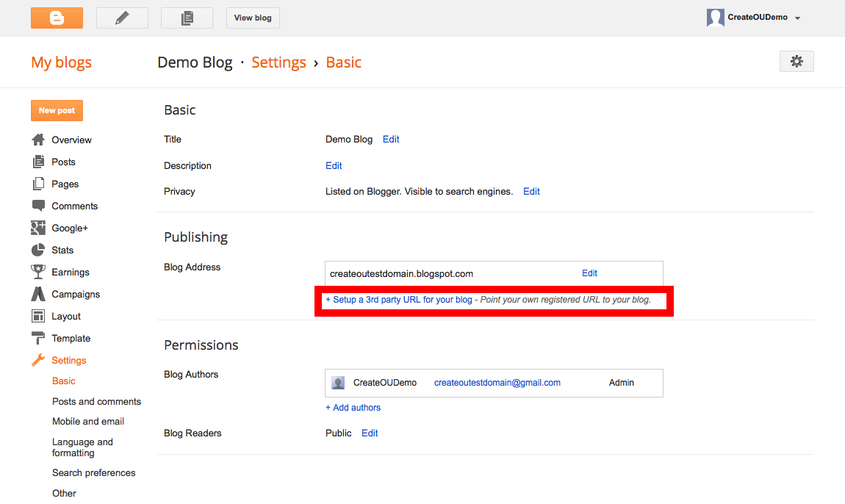Click the pencil compose post icon
The image size is (845, 504).
pos(122,18)
